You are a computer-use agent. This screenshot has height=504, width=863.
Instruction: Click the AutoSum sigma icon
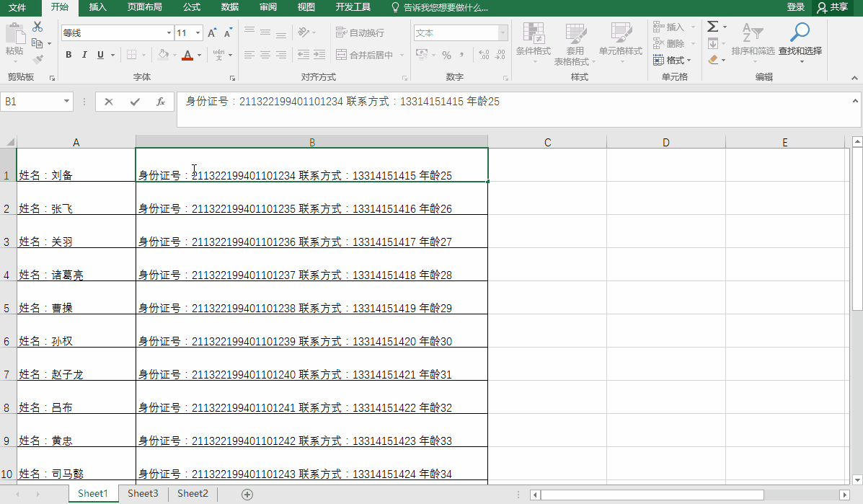pyautogui.click(x=713, y=27)
